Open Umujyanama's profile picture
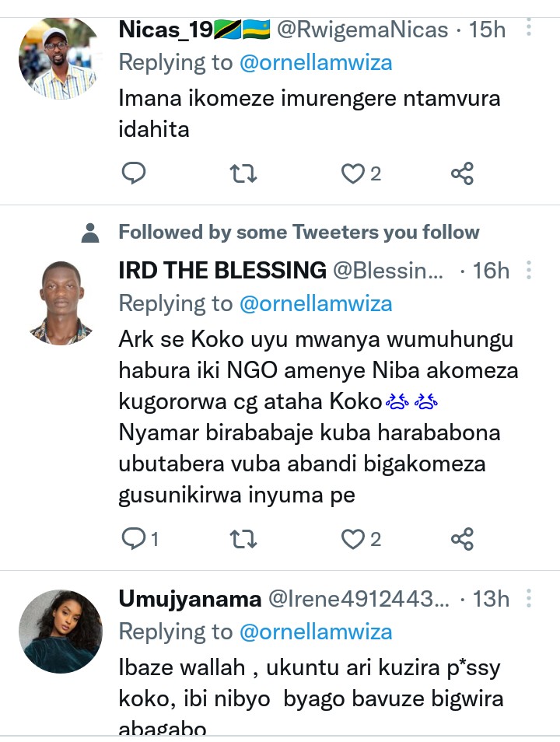 click(60, 631)
